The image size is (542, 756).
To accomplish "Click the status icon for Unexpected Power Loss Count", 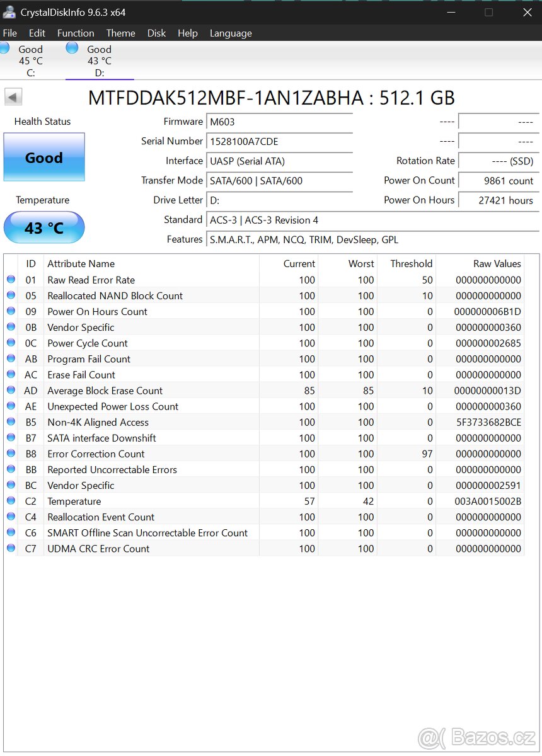I will tap(11, 406).
